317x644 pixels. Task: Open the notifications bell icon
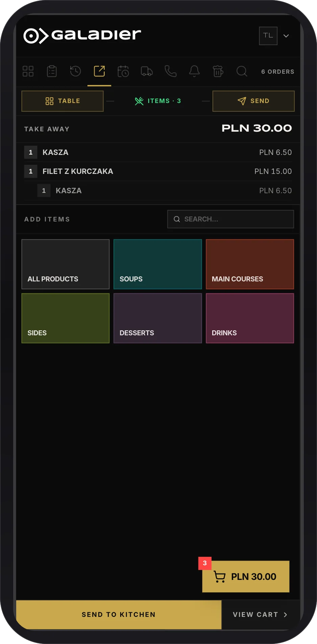(194, 71)
